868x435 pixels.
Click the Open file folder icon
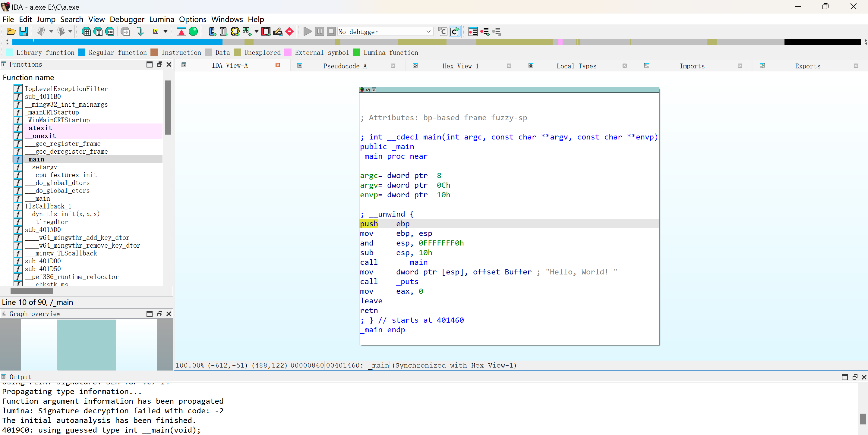11,32
